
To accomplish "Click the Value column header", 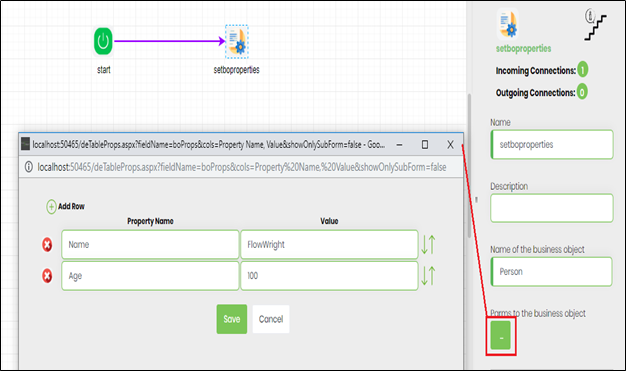I will [329, 221].
